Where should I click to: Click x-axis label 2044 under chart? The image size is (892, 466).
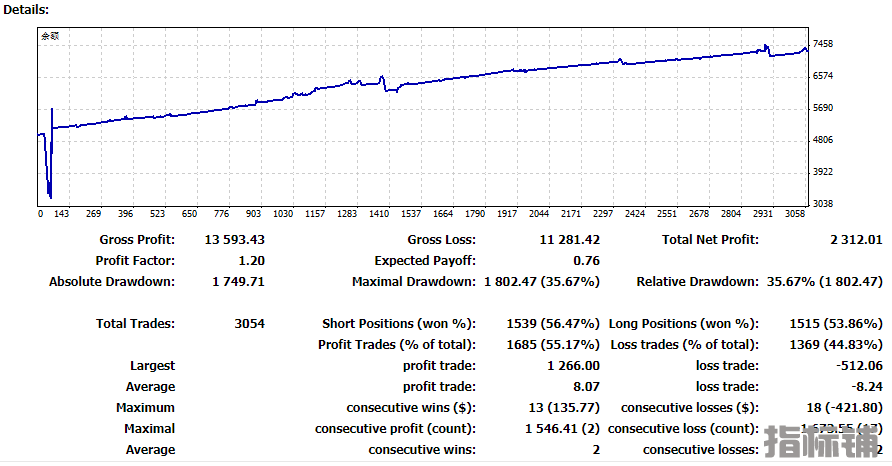pos(539,214)
